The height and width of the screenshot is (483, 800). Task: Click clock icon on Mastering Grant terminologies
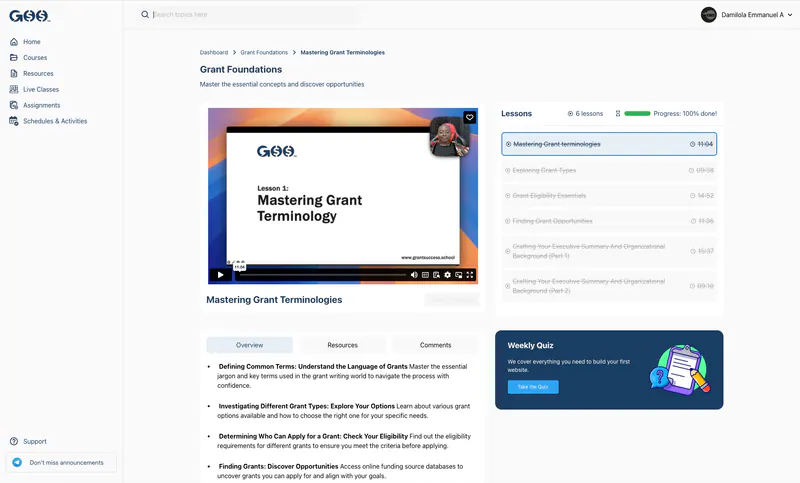[692, 144]
